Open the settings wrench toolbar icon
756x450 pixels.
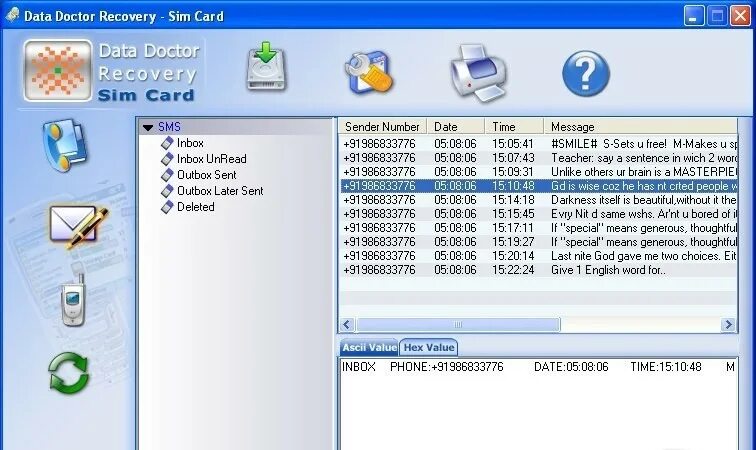click(x=370, y=72)
